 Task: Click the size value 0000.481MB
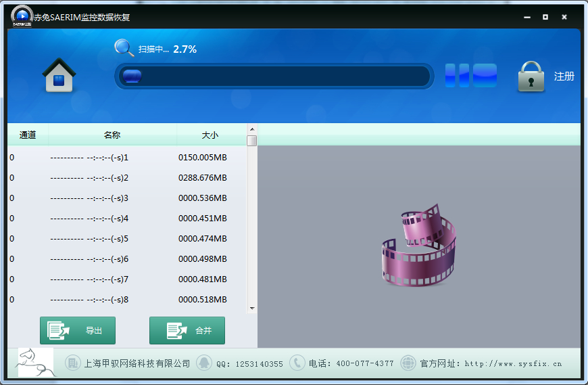tap(203, 279)
